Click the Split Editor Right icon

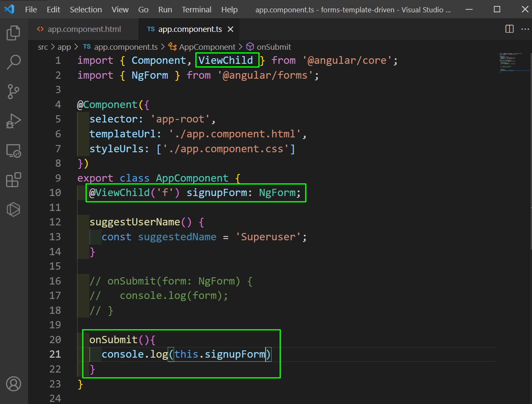click(509, 29)
